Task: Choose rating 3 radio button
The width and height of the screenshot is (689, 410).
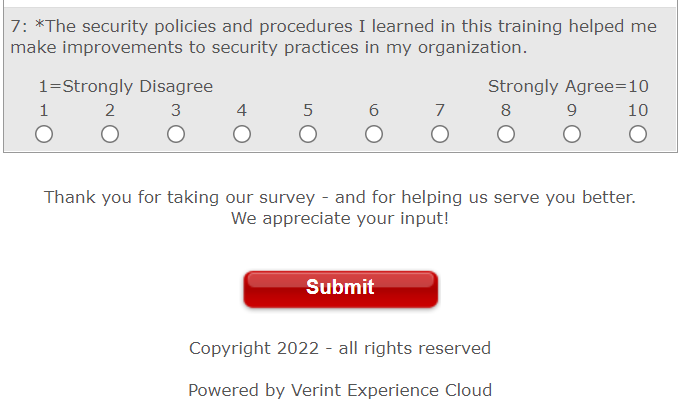Action: coord(176,134)
